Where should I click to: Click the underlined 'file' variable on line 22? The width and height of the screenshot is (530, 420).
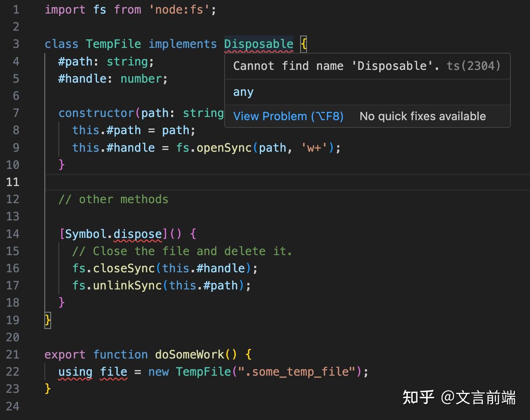(x=113, y=371)
